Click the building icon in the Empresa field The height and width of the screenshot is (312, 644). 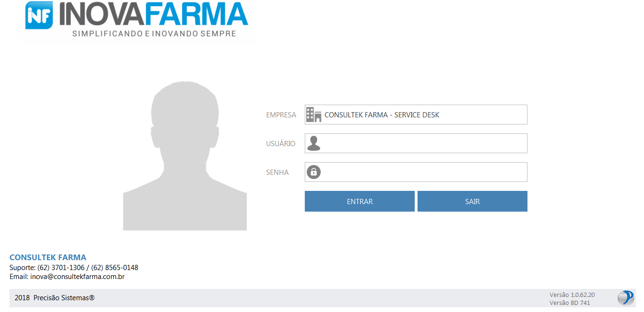(314, 115)
